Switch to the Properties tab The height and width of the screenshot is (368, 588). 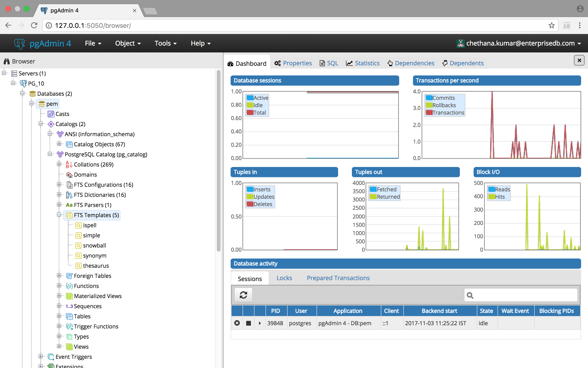[293, 63]
